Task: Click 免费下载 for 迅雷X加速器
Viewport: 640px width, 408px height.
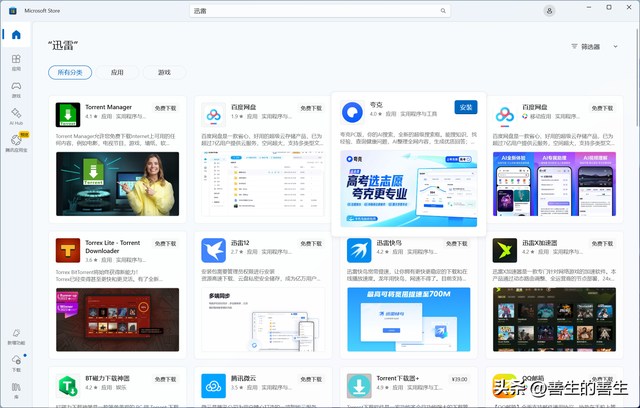Action: (x=602, y=244)
